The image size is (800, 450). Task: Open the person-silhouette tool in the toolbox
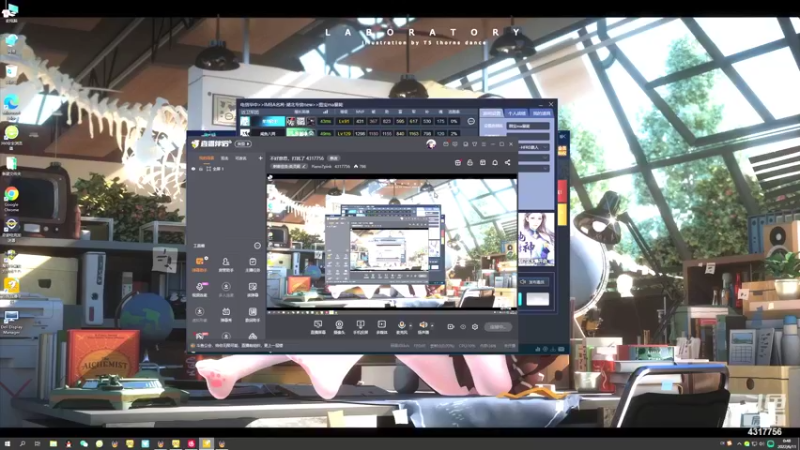[x=226, y=264]
